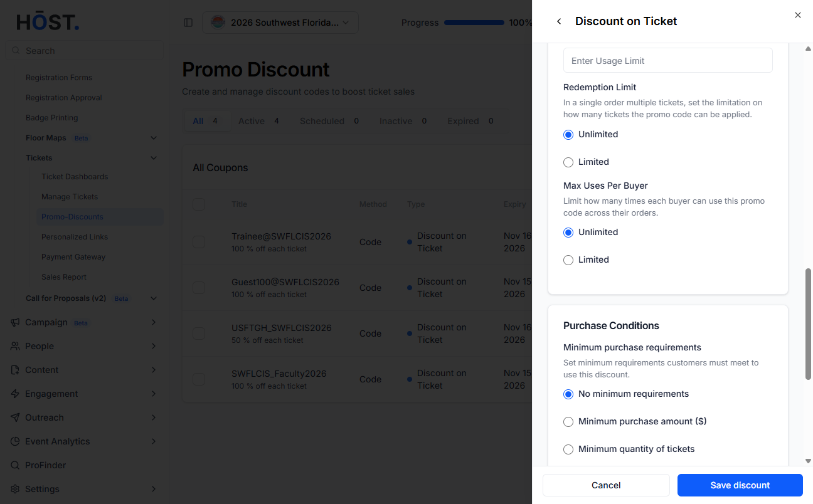Click the Campaign megaphone icon
The image size is (813, 504).
coord(16,322)
